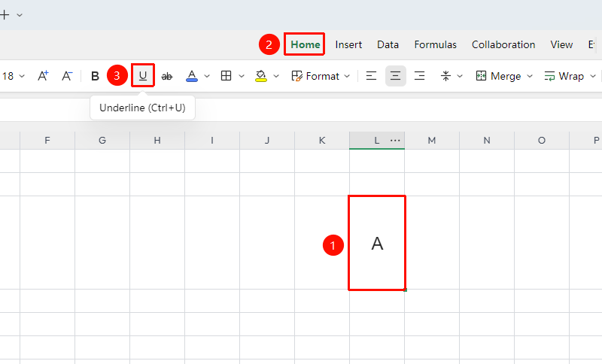Open Wrap options dropdown arrow
Viewport: 602px width, 364px height.
tap(593, 76)
